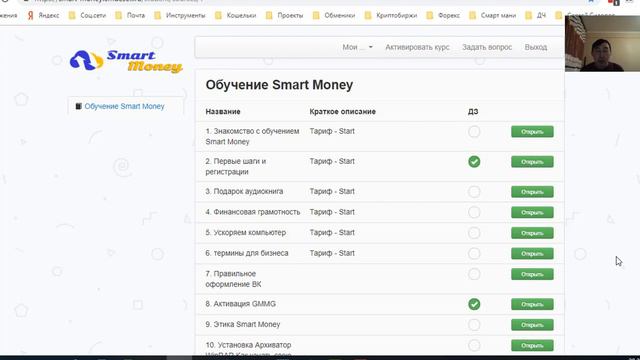Toggle ДЗ status for lesson 1 Знакомство
Image resolution: width=640 pixels, height=360 pixels.
474,132
